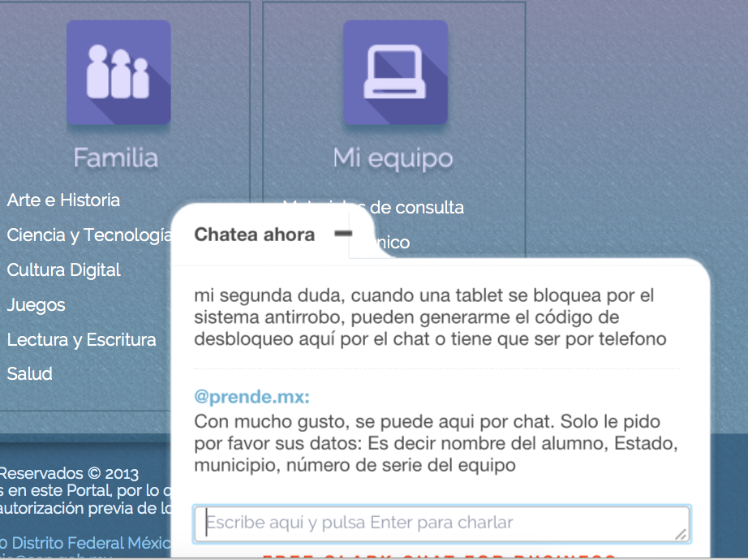Image resolution: width=748 pixels, height=560 pixels.
Task: Select the Cultura Digital link
Action: pyautogui.click(x=63, y=270)
